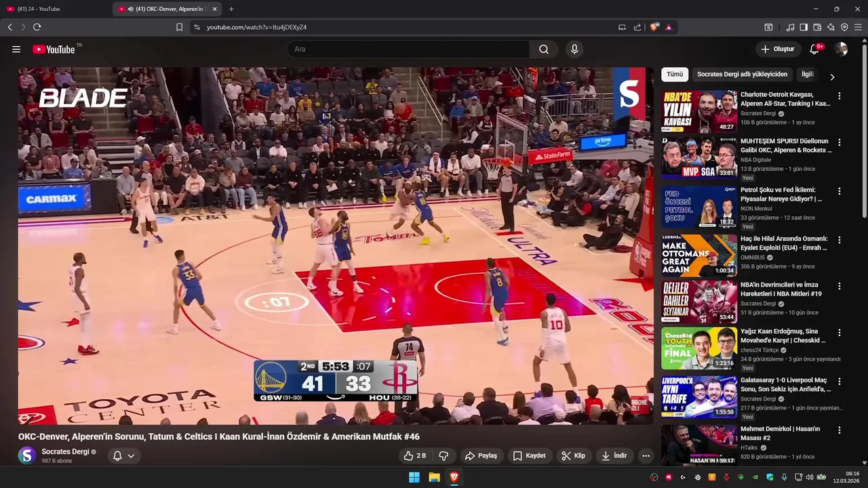
Task: Open Socrates Dergi channel avatar
Action: [x=27, y=455]
